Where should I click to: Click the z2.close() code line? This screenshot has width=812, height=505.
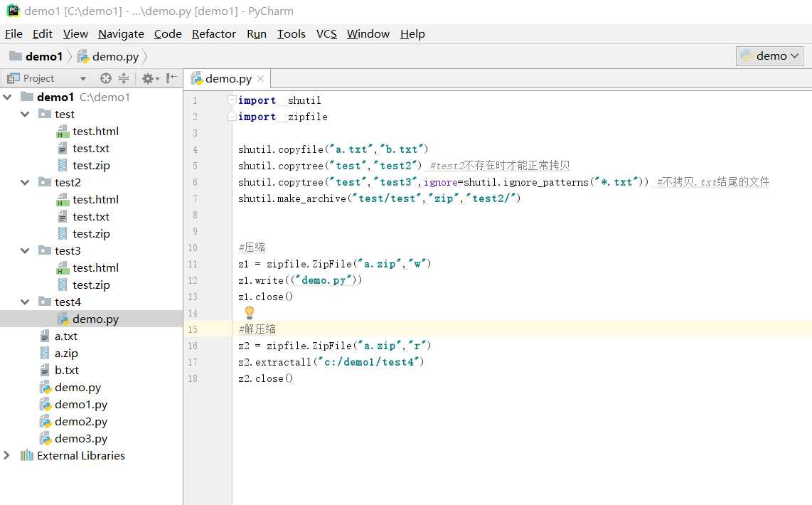coord(266,378)
